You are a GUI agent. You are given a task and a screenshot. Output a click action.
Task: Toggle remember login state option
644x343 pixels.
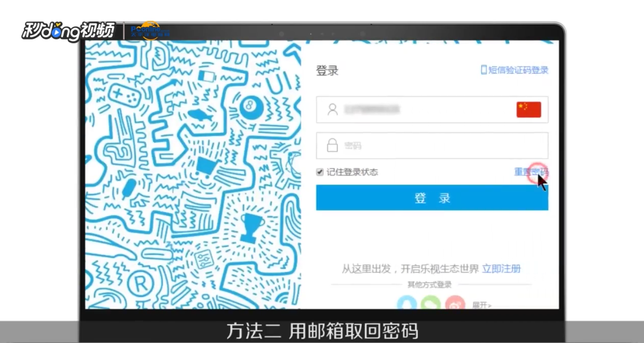pyautogui.click(x=319, y=171)
